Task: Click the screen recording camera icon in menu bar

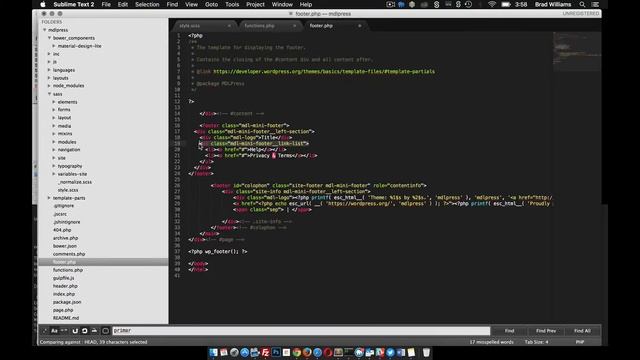Action: click(390, 4)
